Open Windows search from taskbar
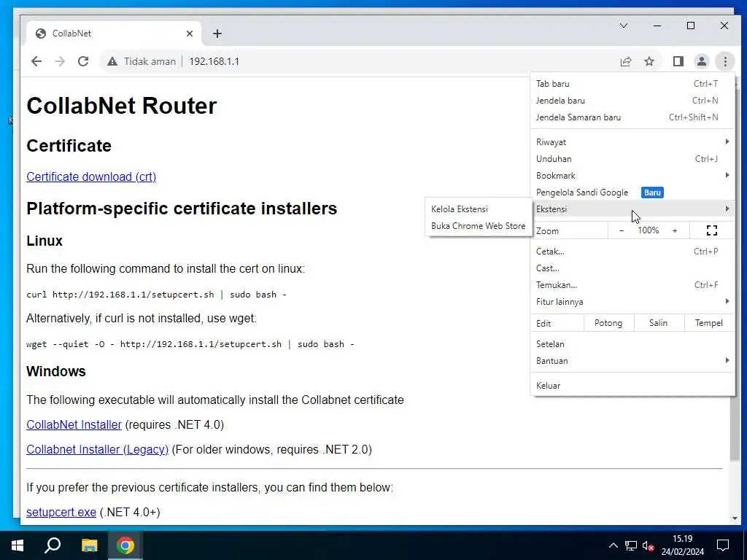Viewport: 747px width, 560px height. tap(53, 545)
